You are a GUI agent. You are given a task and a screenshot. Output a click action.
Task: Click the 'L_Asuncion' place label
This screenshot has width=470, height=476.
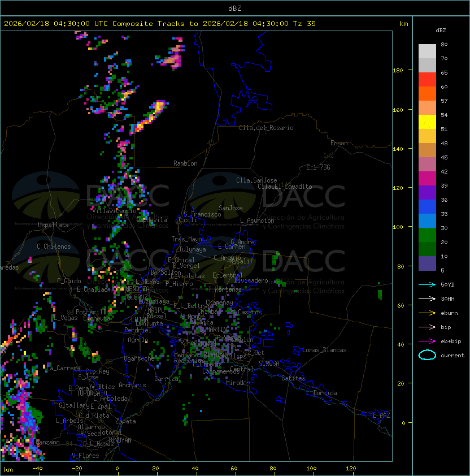[x=257, y=220]
